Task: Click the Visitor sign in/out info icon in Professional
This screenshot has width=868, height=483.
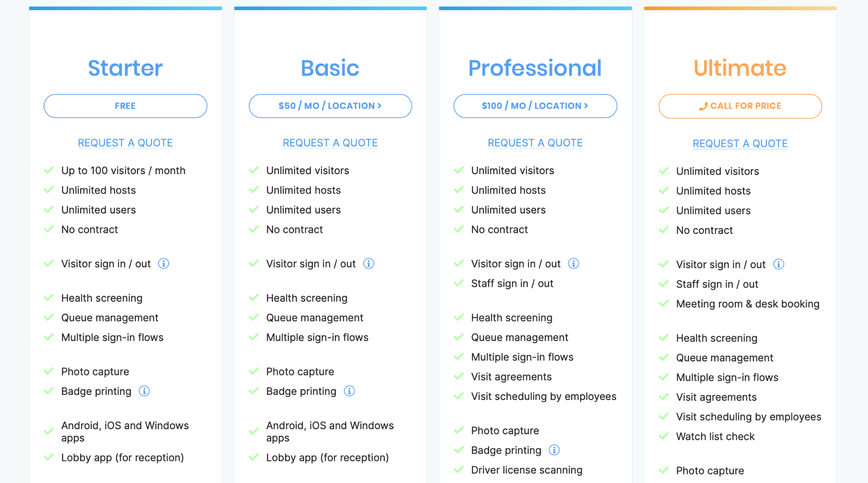Action: pyautogui.click(x=574, y=263)
